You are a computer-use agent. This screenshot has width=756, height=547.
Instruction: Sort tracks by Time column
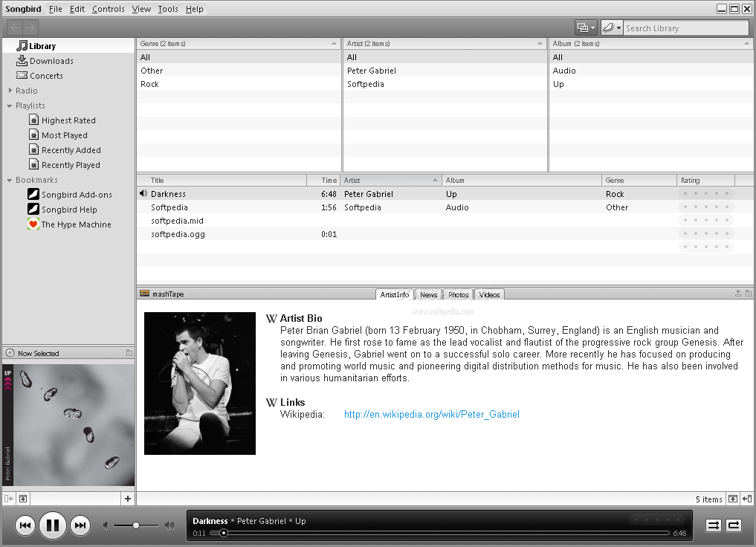(x=323, y=181)
